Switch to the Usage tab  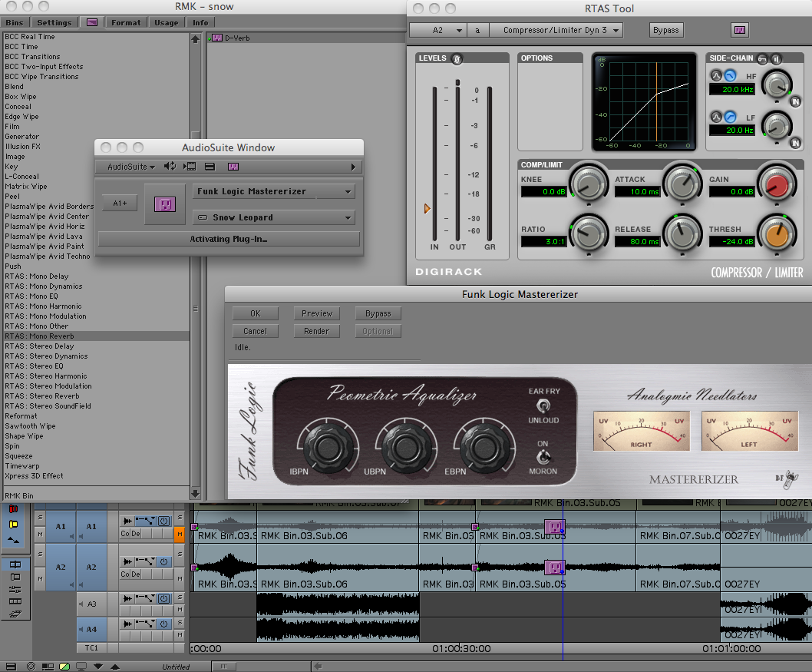tap(167, 22)
